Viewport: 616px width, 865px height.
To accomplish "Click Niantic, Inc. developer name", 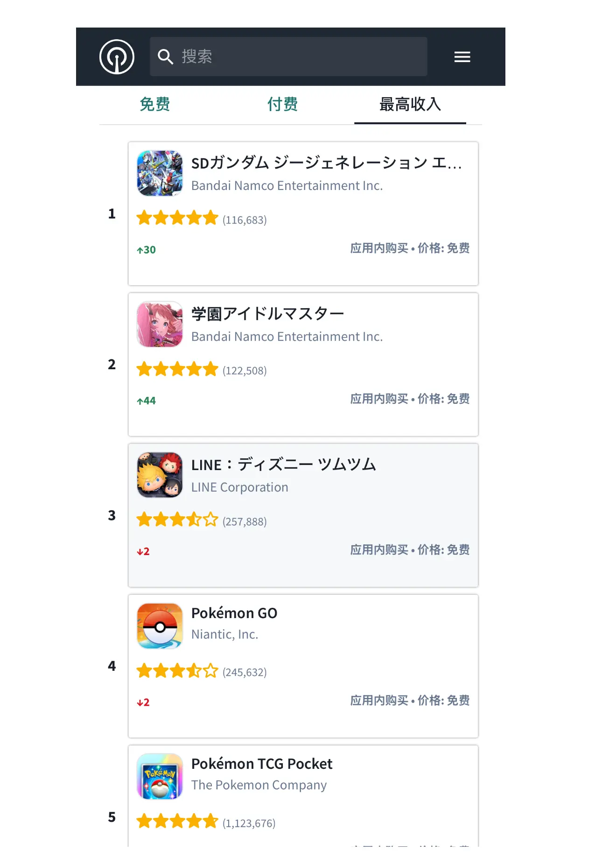I will pos(224,634).
